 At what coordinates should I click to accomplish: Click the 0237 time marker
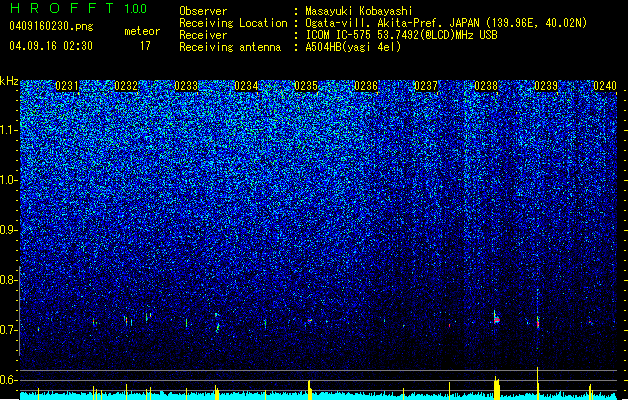point(426,86)
